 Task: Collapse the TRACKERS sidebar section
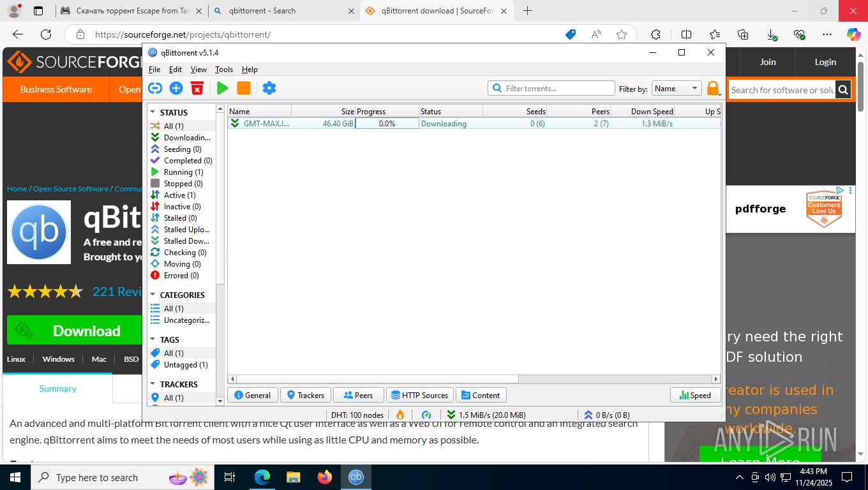pos(153,384)
